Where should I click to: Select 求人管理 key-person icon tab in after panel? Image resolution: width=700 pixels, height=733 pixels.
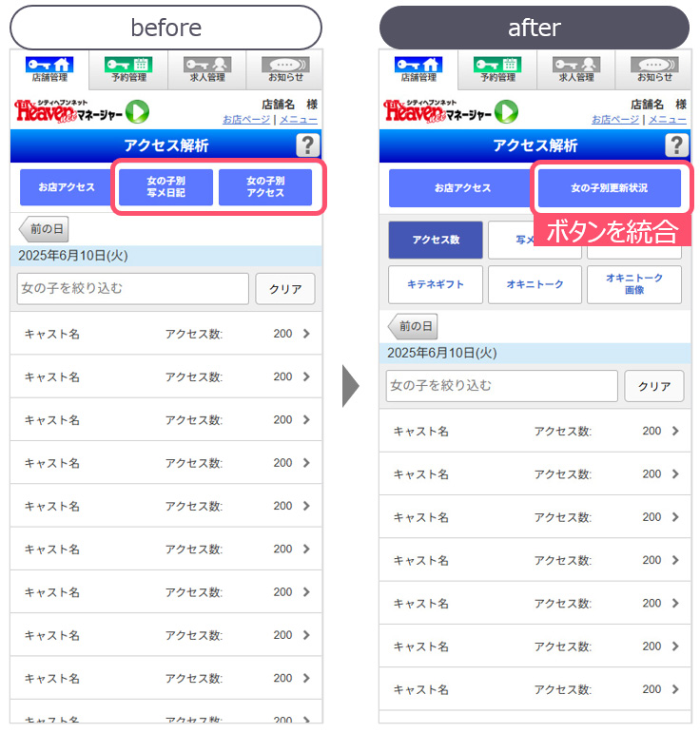click(x=576, y=69)
